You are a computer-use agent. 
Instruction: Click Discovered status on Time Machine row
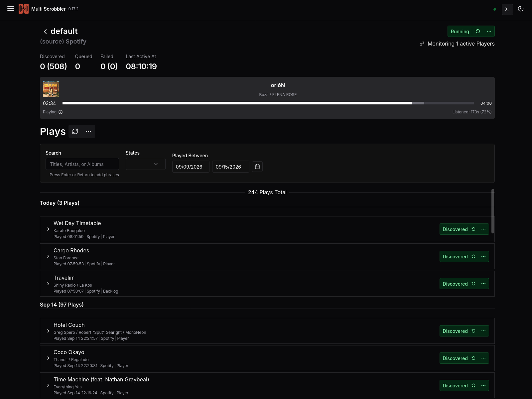point(455,385)
